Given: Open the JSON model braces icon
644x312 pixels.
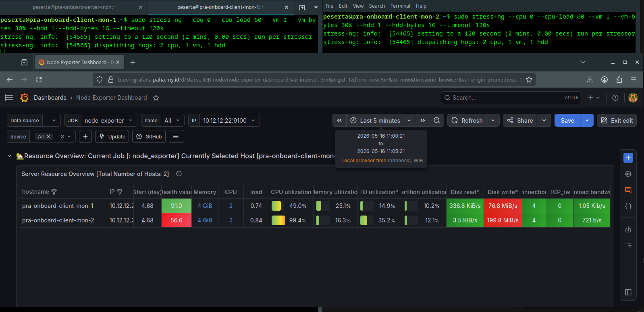Looking at the screenshot, I should [x=628, y=206].
